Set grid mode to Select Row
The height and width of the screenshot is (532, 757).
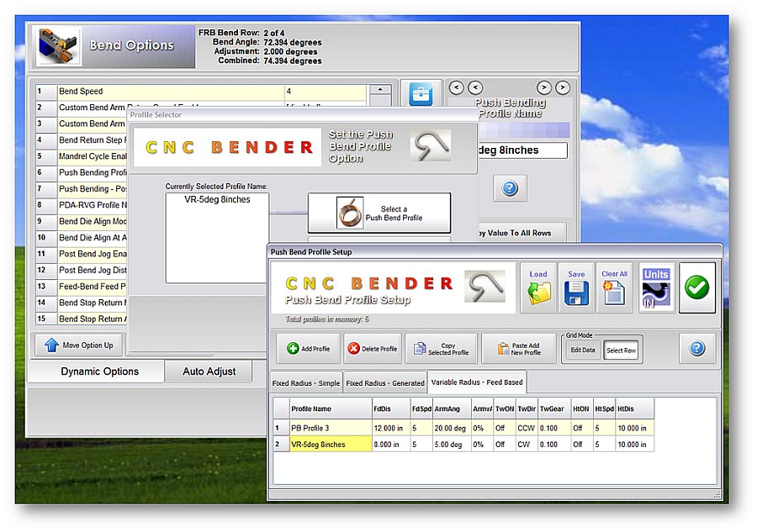pos(622,350)
